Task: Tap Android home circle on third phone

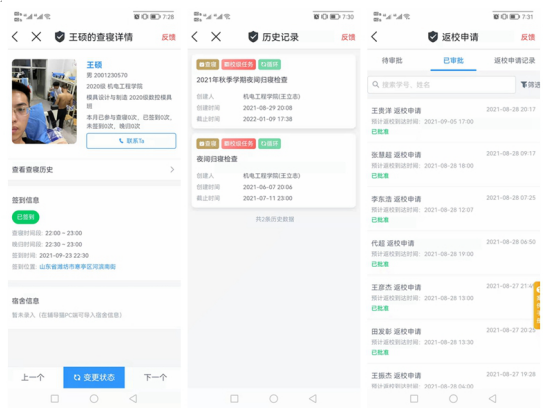Action: [x=453, y=399]
